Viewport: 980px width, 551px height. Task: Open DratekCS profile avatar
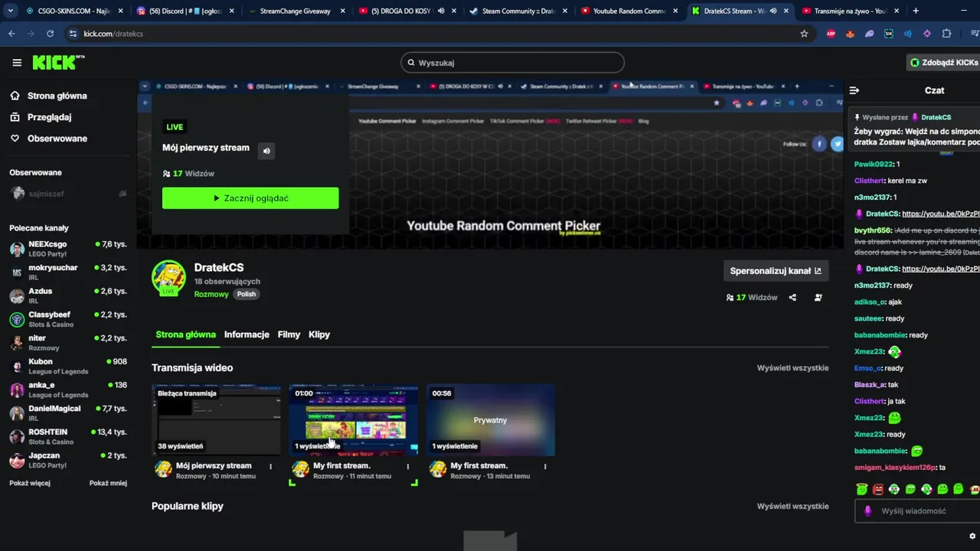168,278
